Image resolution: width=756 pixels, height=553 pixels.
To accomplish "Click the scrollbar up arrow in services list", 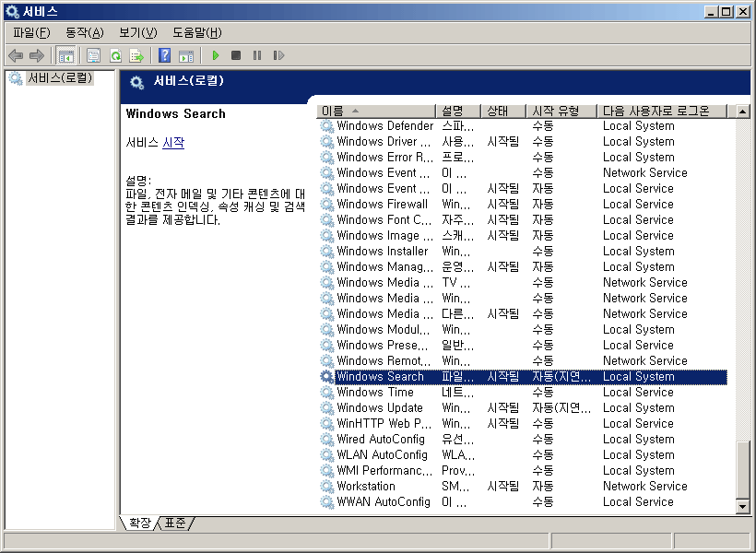I will pyautogui.click(x=742, y=112).
